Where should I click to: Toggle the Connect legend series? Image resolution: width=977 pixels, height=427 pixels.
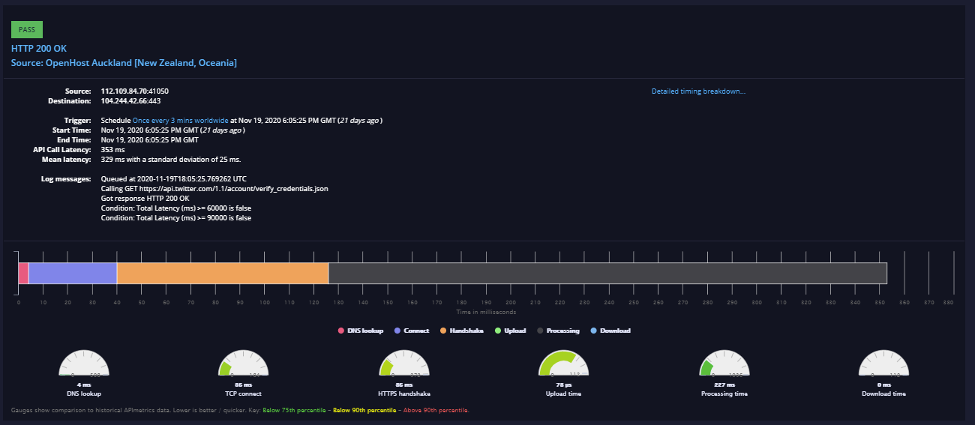click(x=412, y=330)
